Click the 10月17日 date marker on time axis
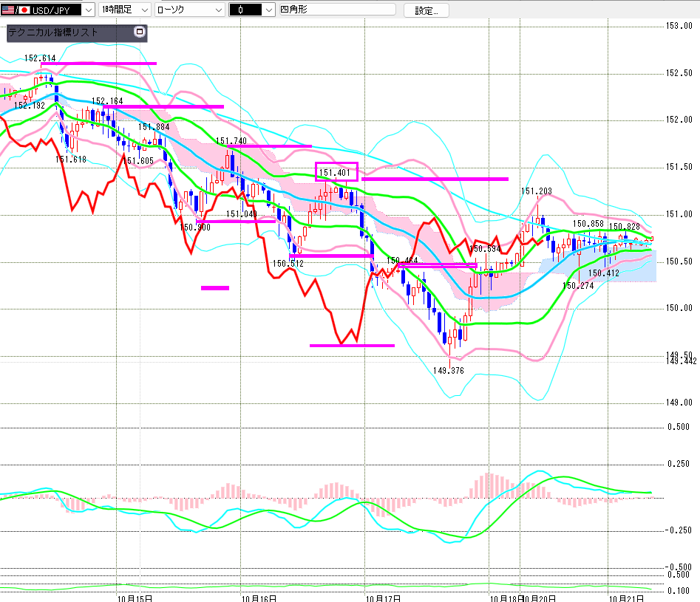This screenshot has width=700, height=602. pos(382,596)
